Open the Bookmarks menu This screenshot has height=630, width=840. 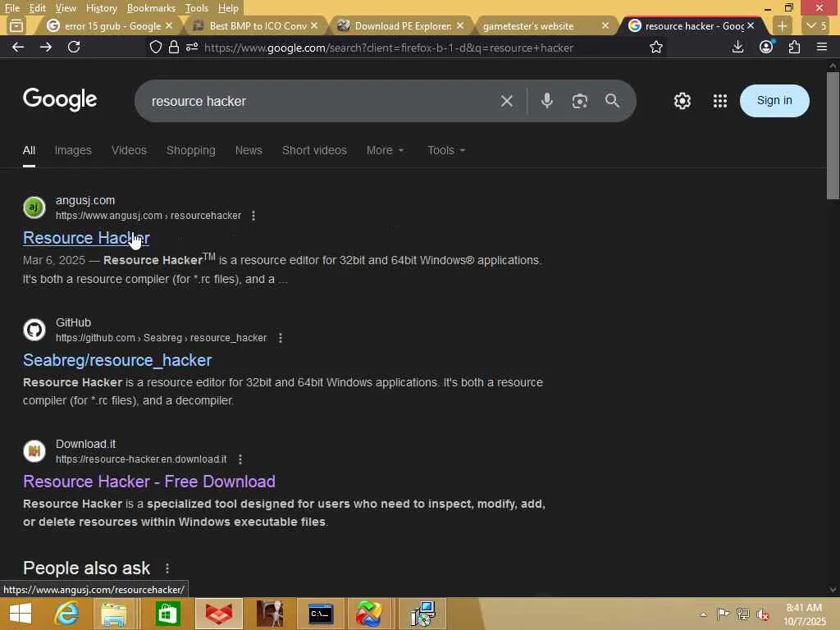click(x=151, y=8)
